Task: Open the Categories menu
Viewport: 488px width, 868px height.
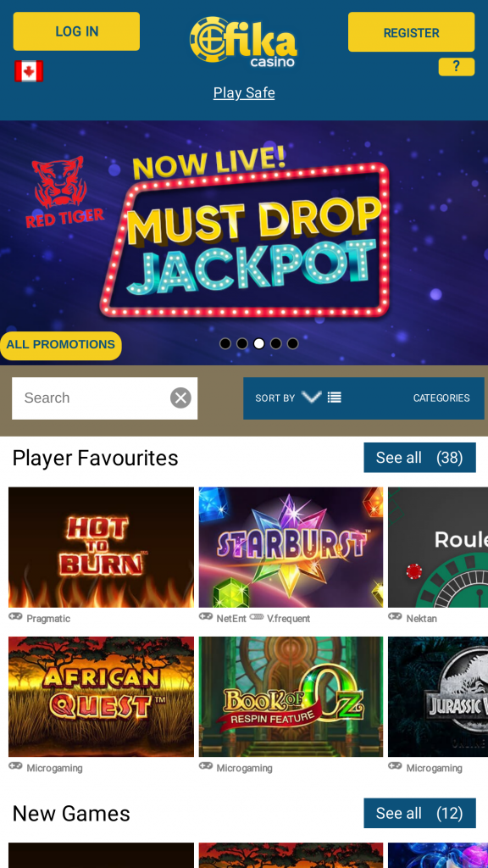Action: [x=441, y=398]
